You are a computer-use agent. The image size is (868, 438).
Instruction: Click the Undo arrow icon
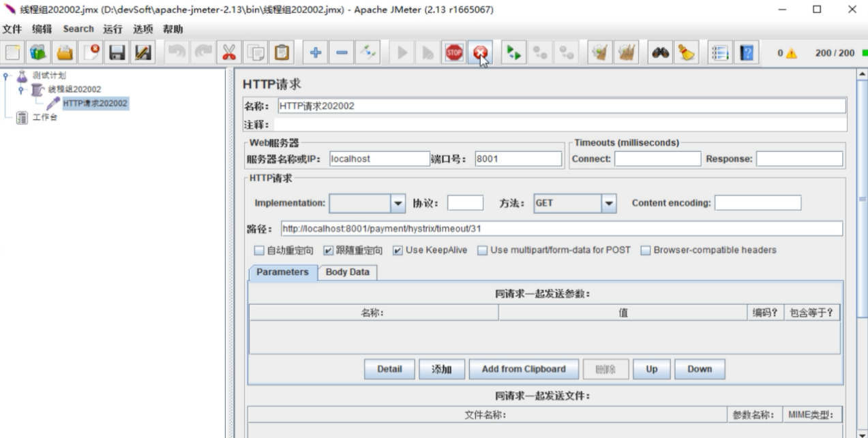[177, 52]
